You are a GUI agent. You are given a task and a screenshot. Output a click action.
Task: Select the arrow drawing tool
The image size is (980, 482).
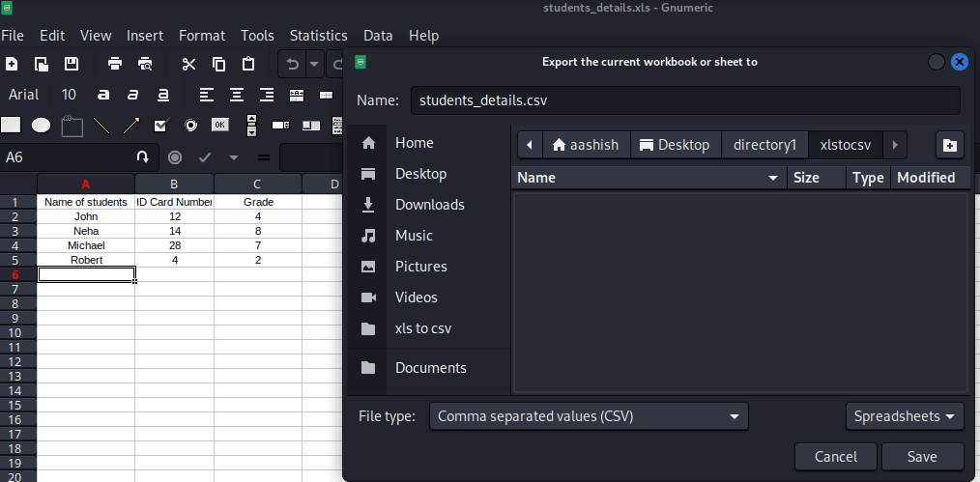[131, 126]
